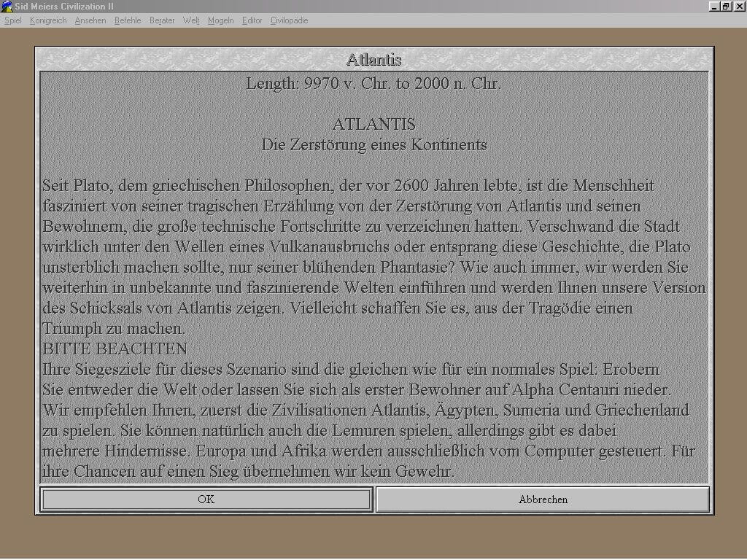Click Abbrechen to cancel the scenario
Viewport: 747px width, 560px height.
[x=543, y=499]
